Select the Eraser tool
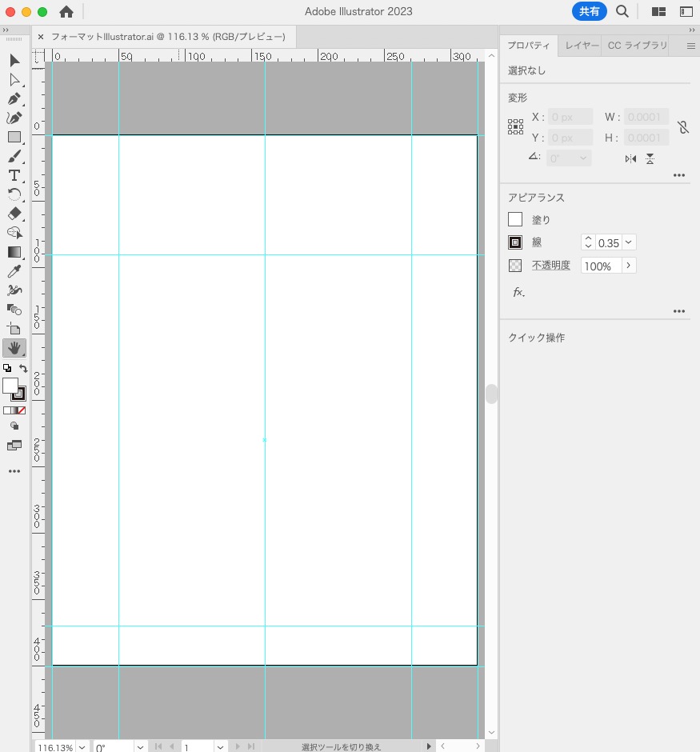 14,214
